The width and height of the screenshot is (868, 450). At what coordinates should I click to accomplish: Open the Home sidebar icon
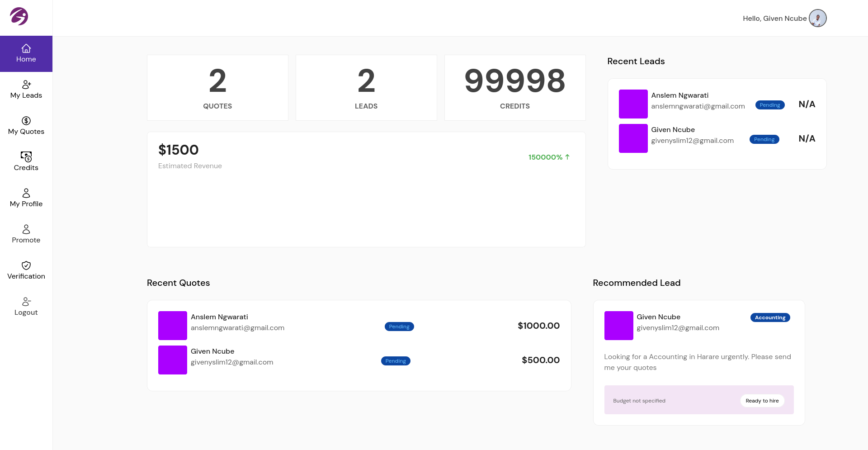pos(26,48)
